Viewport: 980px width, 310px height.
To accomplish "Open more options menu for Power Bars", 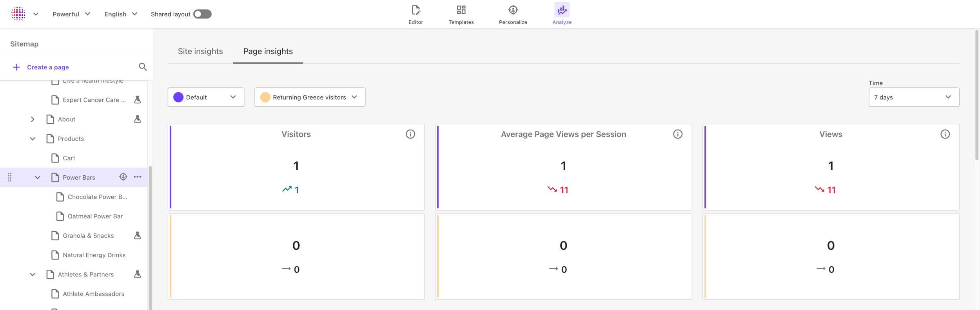I will (137, 177).
